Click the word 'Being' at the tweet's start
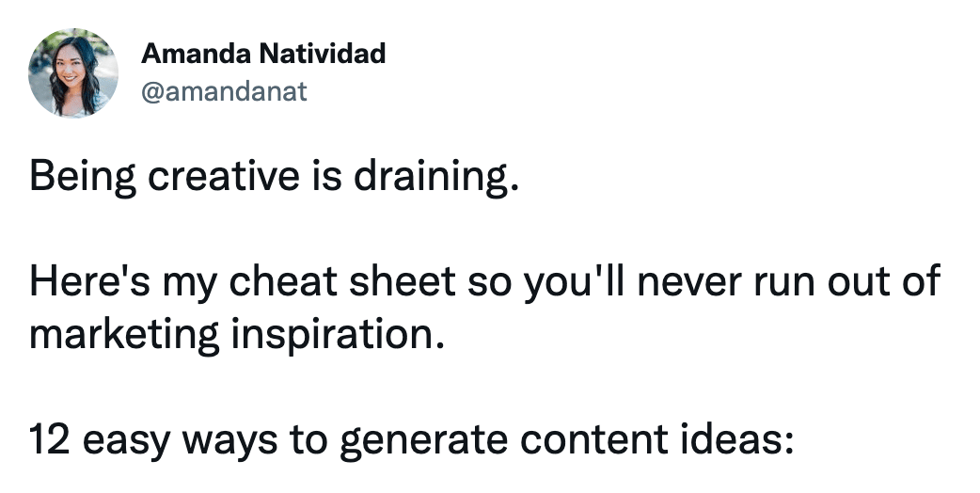 83,178
